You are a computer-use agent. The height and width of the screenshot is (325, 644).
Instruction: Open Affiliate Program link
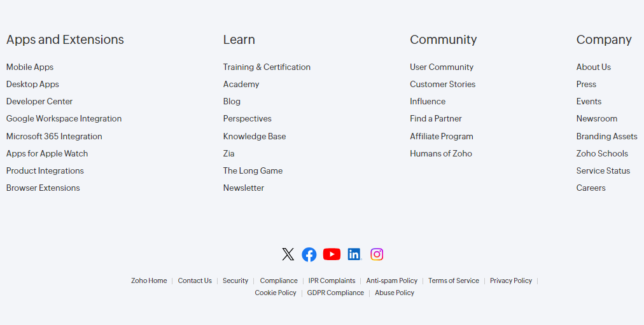442,136
